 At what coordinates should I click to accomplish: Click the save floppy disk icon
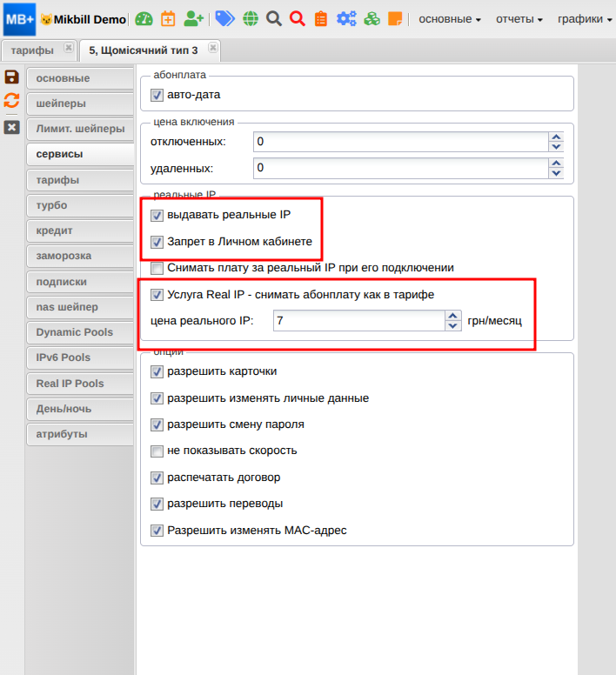[x=11, y=77]
